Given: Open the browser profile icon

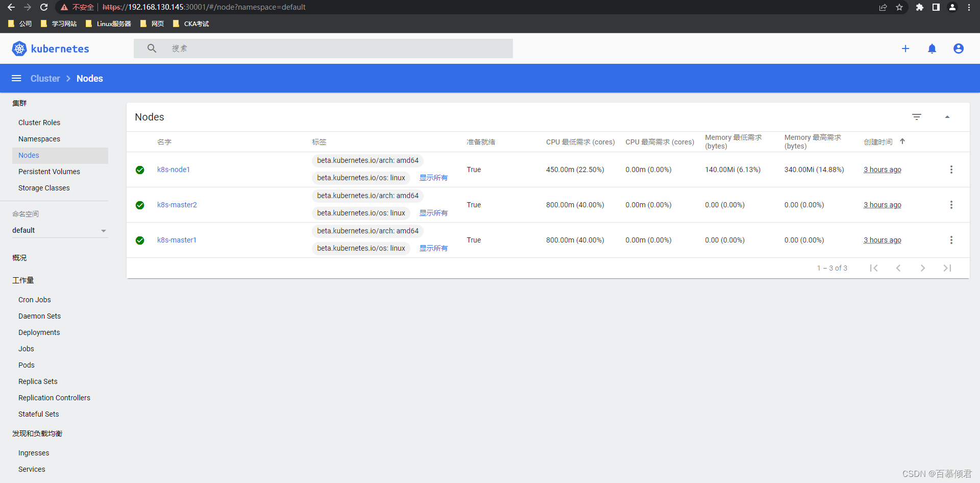Looking at the screenshot, I should pos(952,7).
